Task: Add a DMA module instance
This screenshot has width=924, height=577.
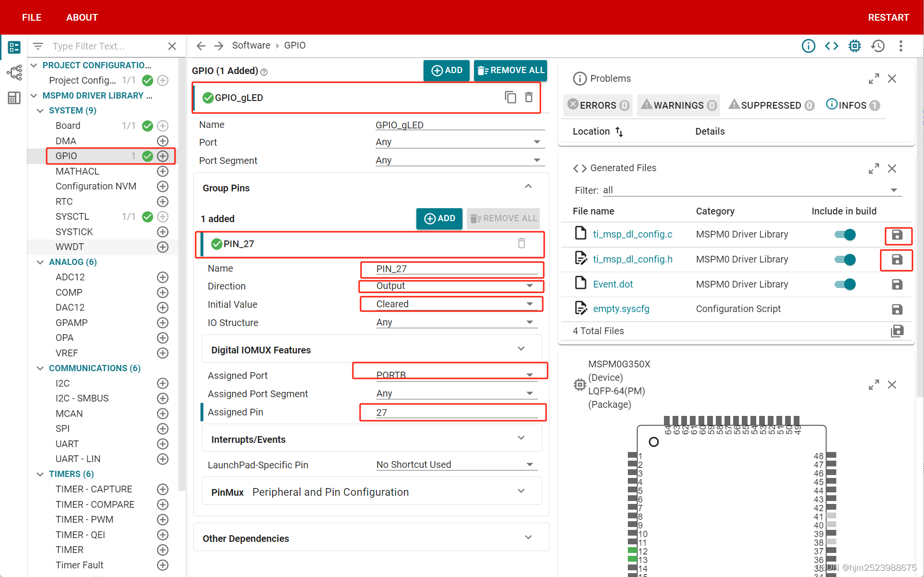Action: click(162, 141)
